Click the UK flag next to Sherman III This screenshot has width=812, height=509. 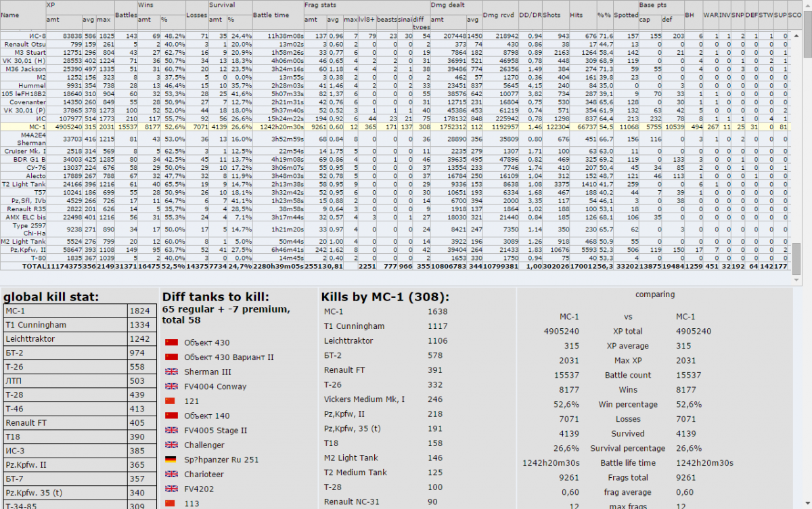171,372
